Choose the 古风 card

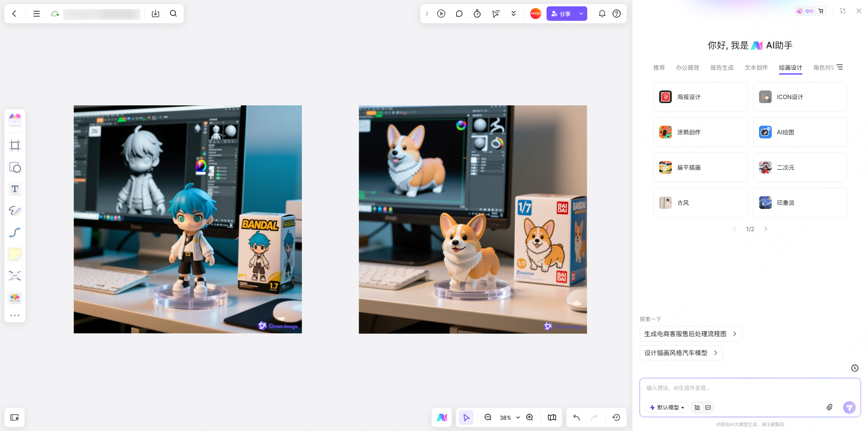pos(700,203)
